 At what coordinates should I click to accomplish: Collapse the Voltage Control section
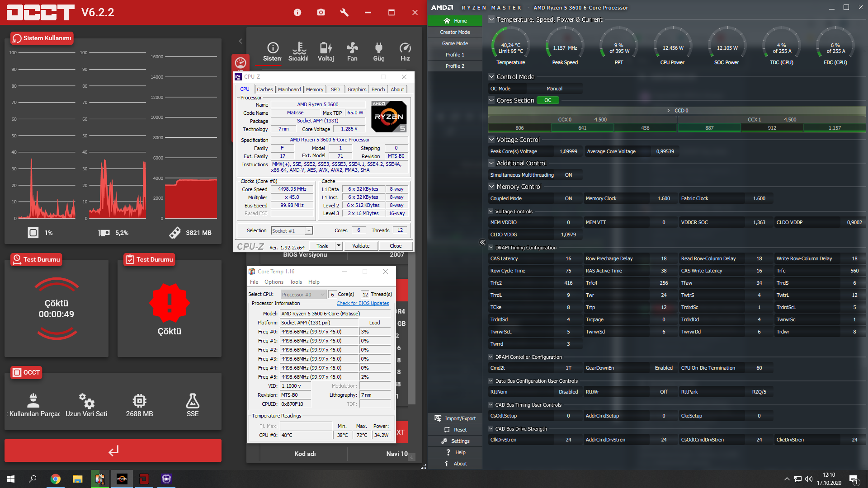click(x=491, y=140)
